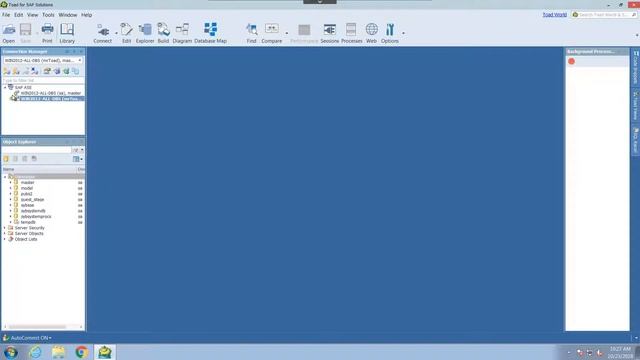The width and height of the screenshot is (640, 360).
Task: Launch Google Chrome from the taskbar
Action: coord(82,352)
